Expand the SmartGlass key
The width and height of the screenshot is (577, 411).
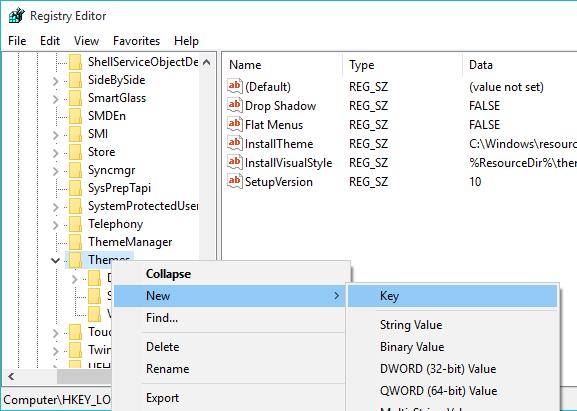coord(56,99)
